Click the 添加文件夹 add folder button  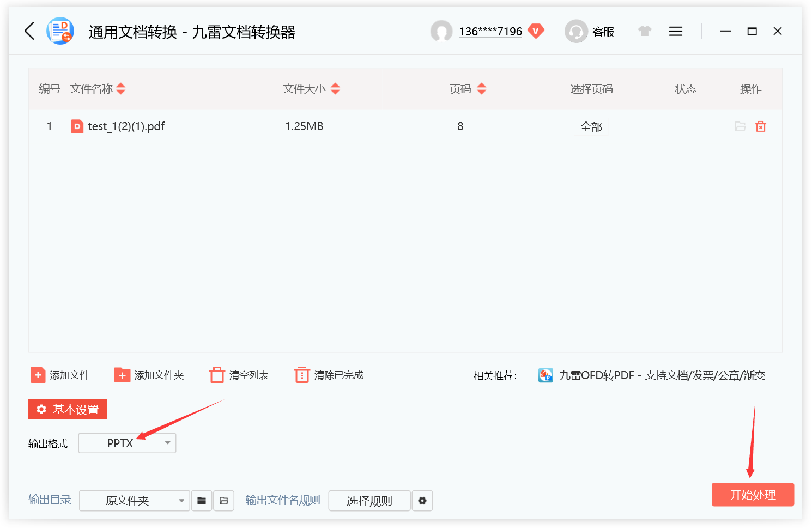pos(149,375)
